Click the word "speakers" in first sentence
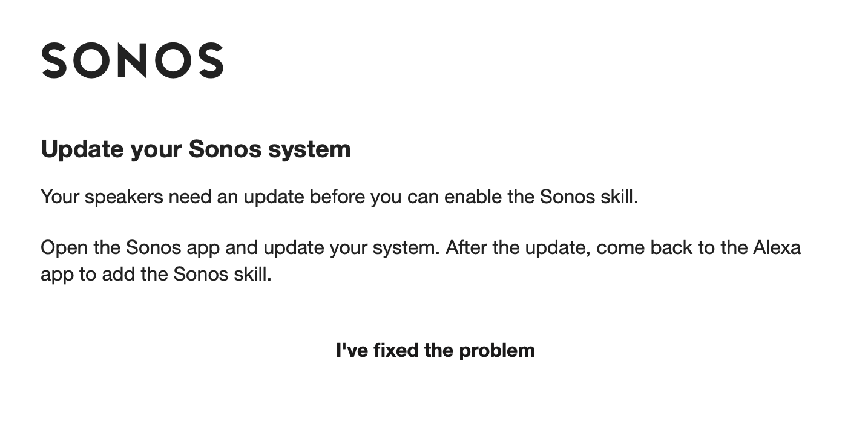This screenshot has height=433, width=868. point(124,198)
